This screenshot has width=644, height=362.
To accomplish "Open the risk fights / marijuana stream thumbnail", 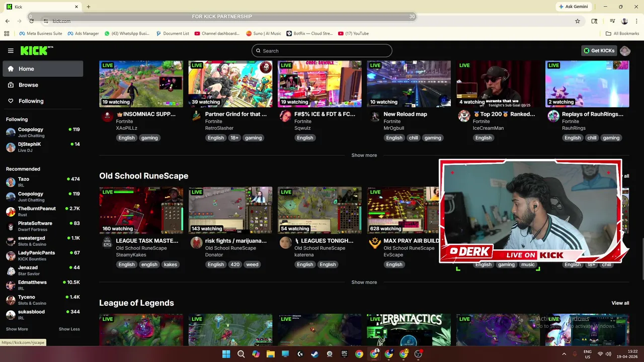I will pyautogui.click(x=230, y=211).
